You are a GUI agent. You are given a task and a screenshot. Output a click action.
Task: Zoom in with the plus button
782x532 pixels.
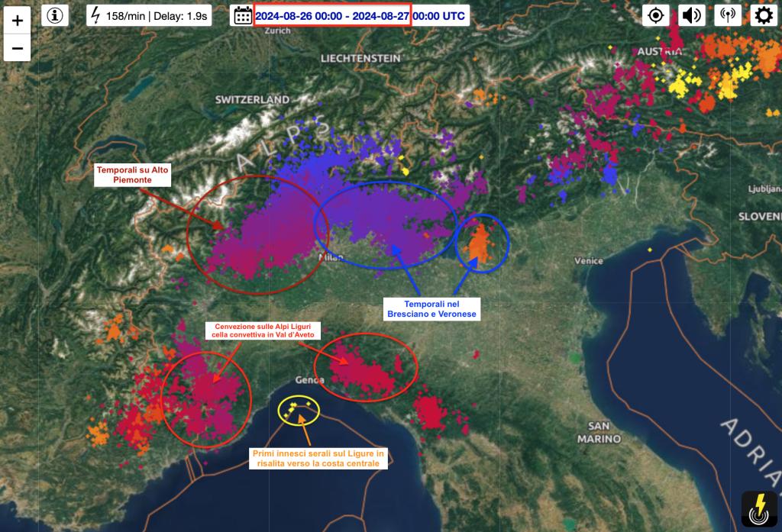pyautogui.click(x=18, y=21)
